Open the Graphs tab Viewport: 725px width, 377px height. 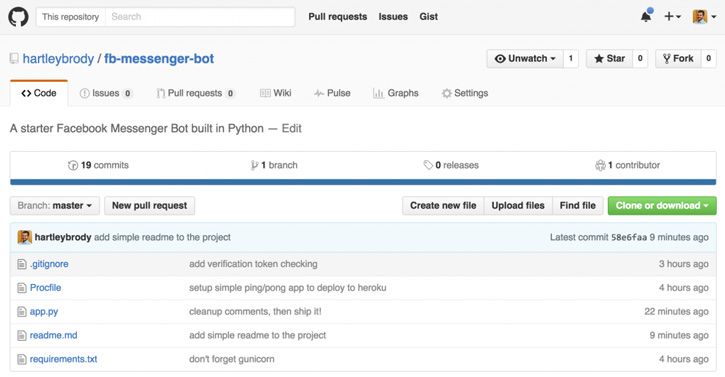click(396, 93)
